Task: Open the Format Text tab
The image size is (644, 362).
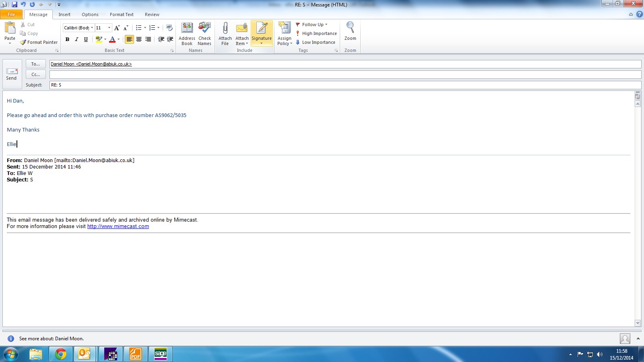Action: 122,14
